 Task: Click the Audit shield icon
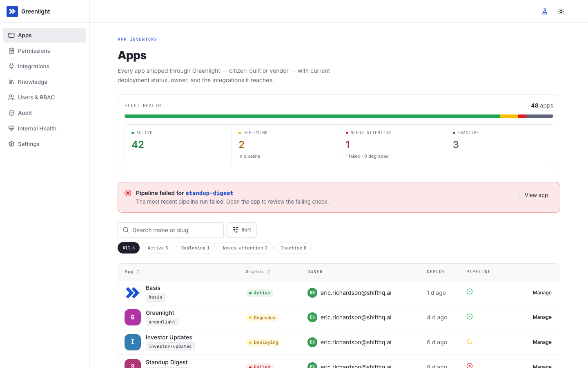pyautogui.click(x=11, y=113)
